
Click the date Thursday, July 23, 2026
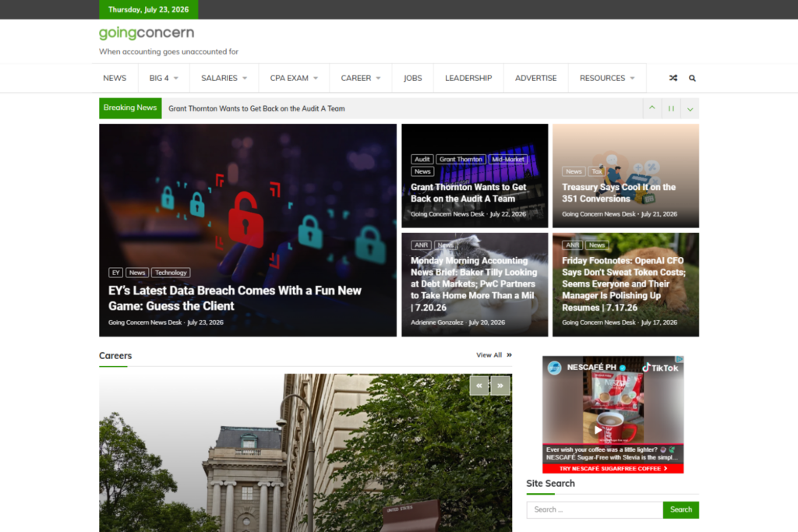149,9
